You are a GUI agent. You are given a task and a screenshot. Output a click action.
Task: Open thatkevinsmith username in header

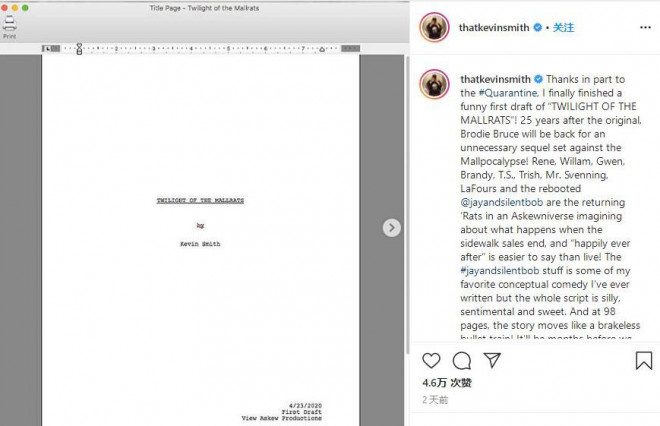494,28
